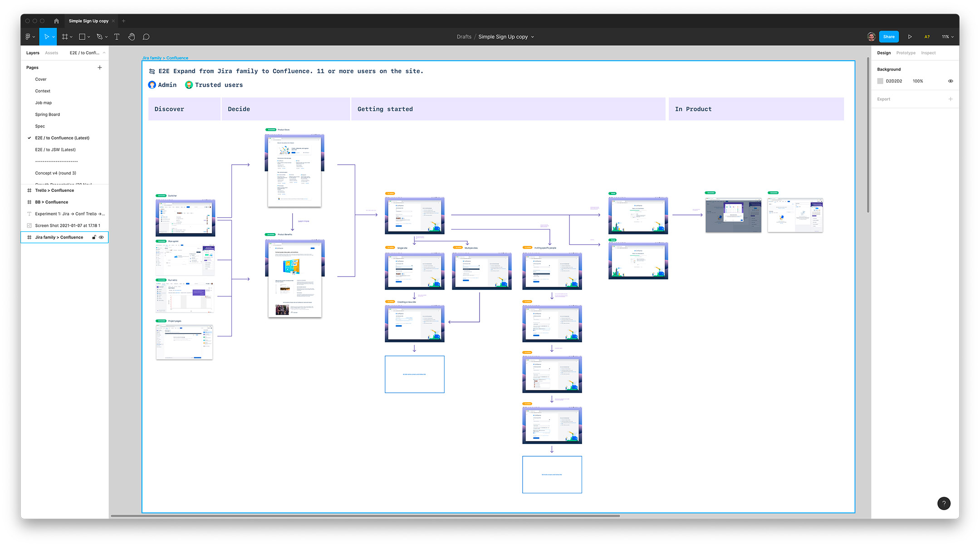Open file name dropdown chevron in title
This screenshot has height=546, width=980.
tap(533, 37)
